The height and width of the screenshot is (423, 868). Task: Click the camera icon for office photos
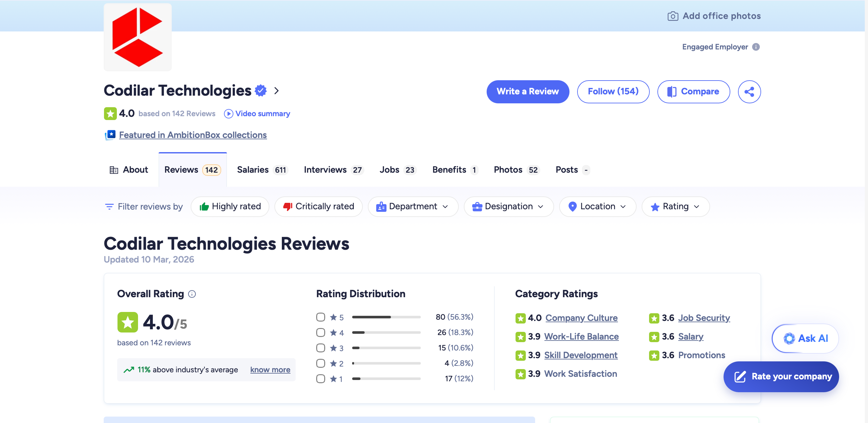point(673,16)
